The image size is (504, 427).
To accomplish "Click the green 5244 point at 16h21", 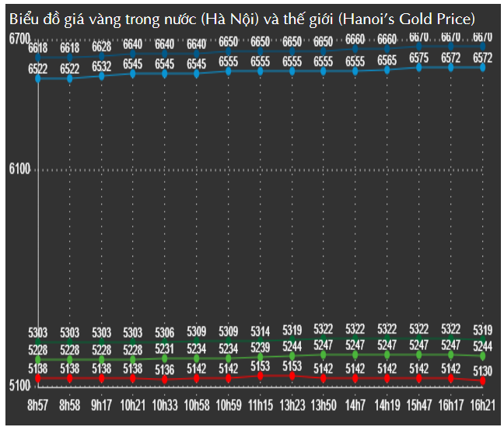I will click(x=483, y=356).
